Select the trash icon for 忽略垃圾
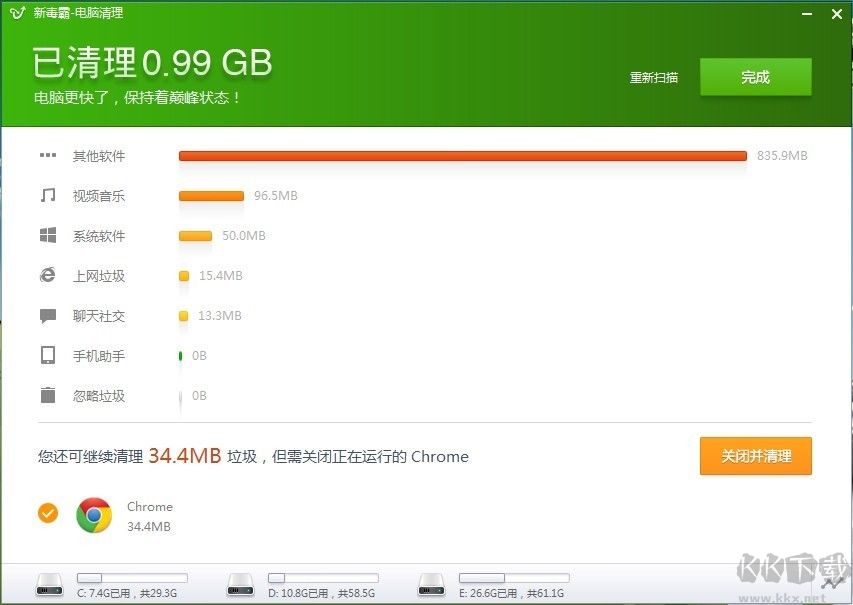The width and height of the screenshot is (853, 605). [x=49, y=395]
